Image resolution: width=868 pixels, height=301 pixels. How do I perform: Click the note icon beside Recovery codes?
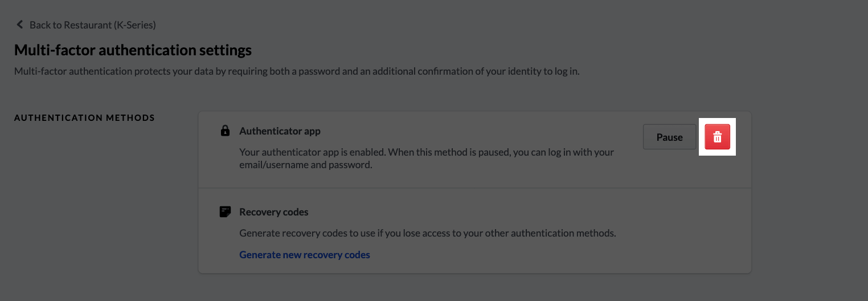pos(225,212)
